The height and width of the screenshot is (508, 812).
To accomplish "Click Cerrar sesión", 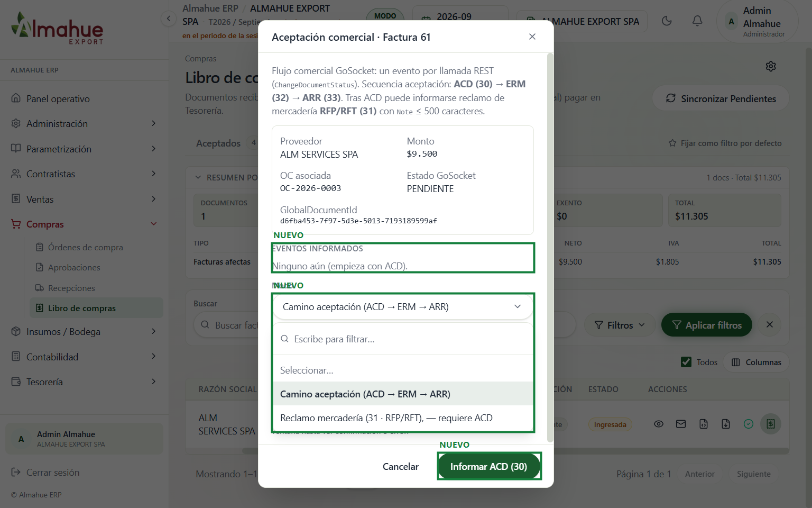I will point(45,472).
